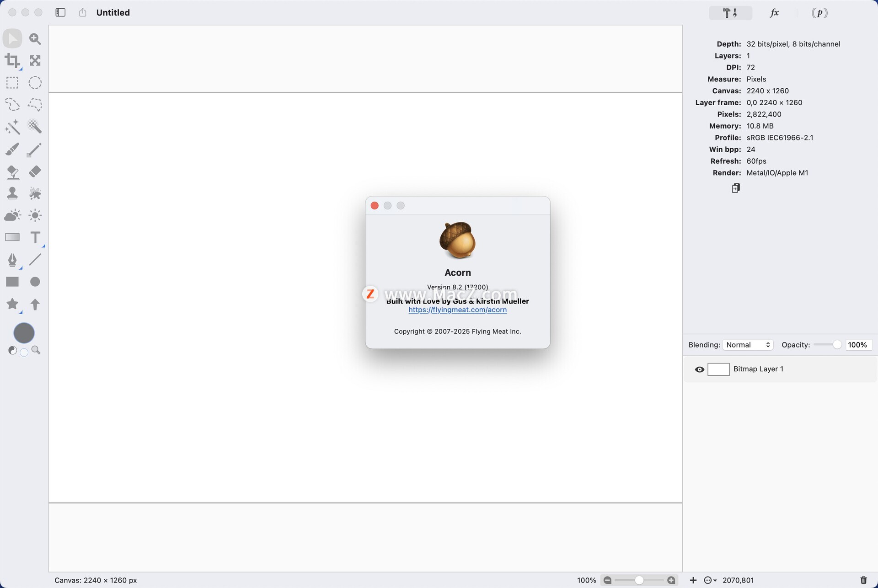Click the canvas zoom slider
Viewport: 878px width, 588px height.
pos(639,580)
